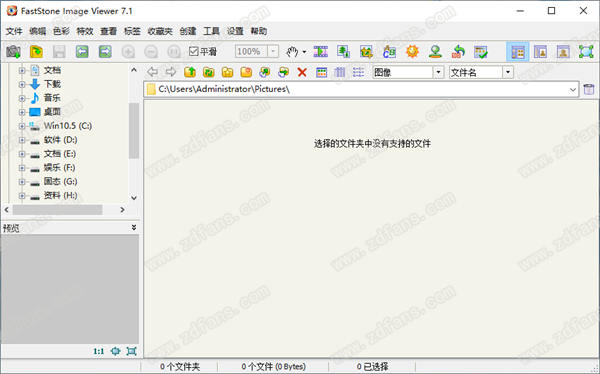Click the copy to folder icon

pos(264,72)
